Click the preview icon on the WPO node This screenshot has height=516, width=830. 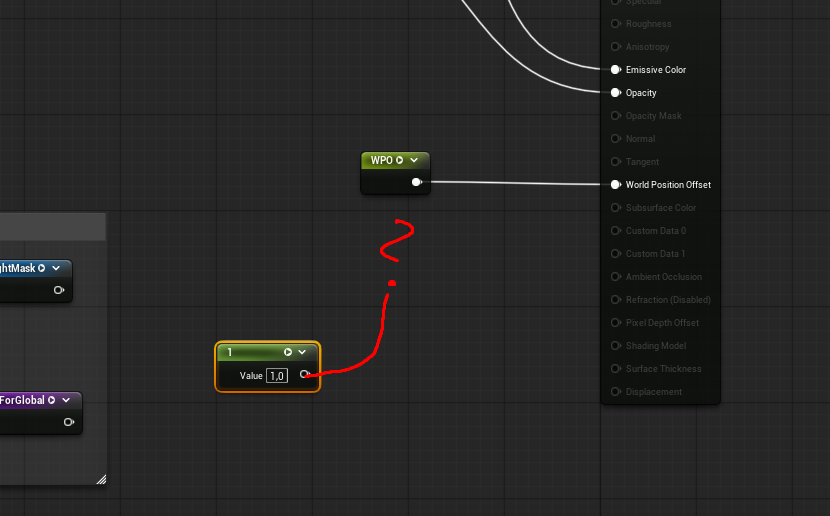pyautogui.click(x=400, y=160)
